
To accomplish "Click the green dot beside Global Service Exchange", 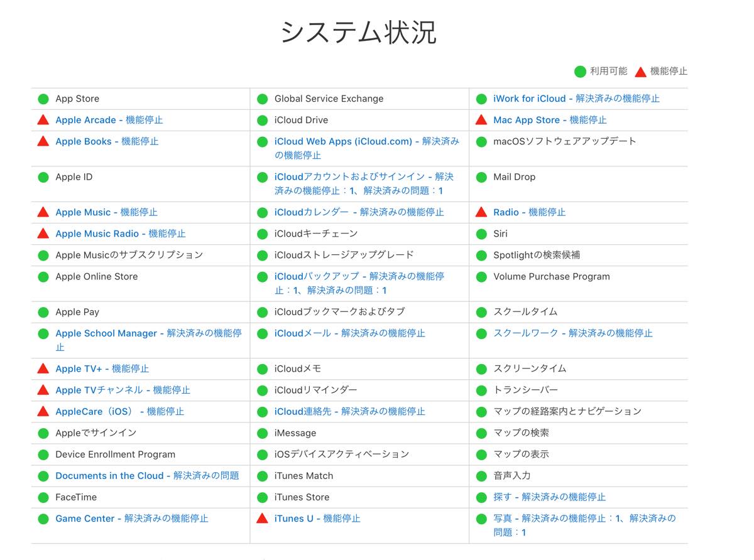I will point(262,99).
